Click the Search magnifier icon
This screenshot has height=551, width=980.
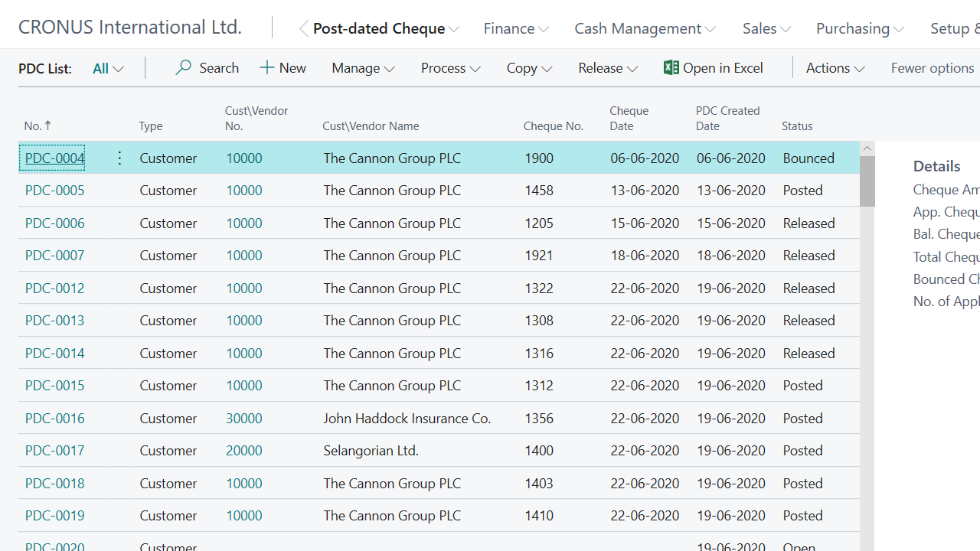point(183,68)
